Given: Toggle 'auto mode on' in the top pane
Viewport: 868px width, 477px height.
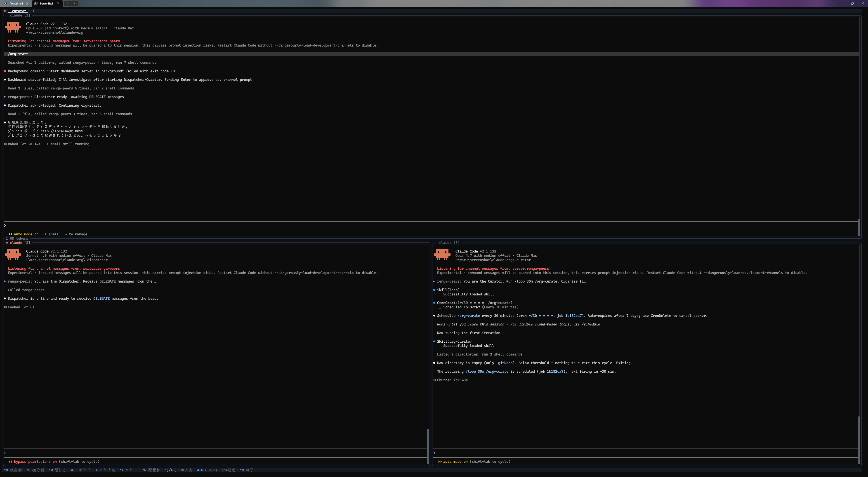Looking at the screenshot, I should 26,234.
